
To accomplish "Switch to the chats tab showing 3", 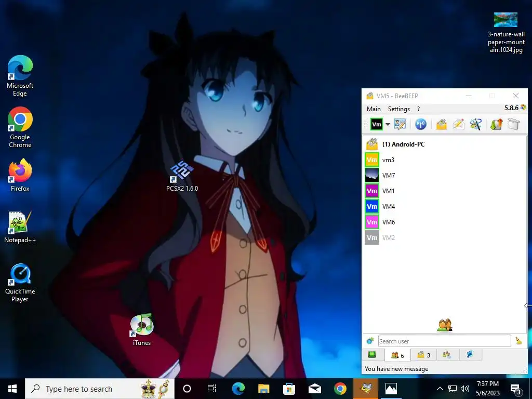I will pyautogui.click(x=423, y=355).
